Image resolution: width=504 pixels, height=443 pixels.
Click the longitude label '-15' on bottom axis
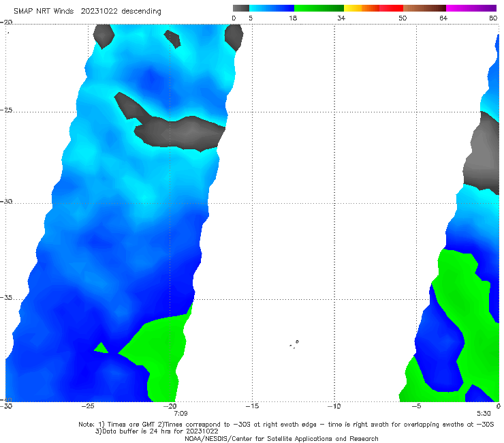click(252, 406)
